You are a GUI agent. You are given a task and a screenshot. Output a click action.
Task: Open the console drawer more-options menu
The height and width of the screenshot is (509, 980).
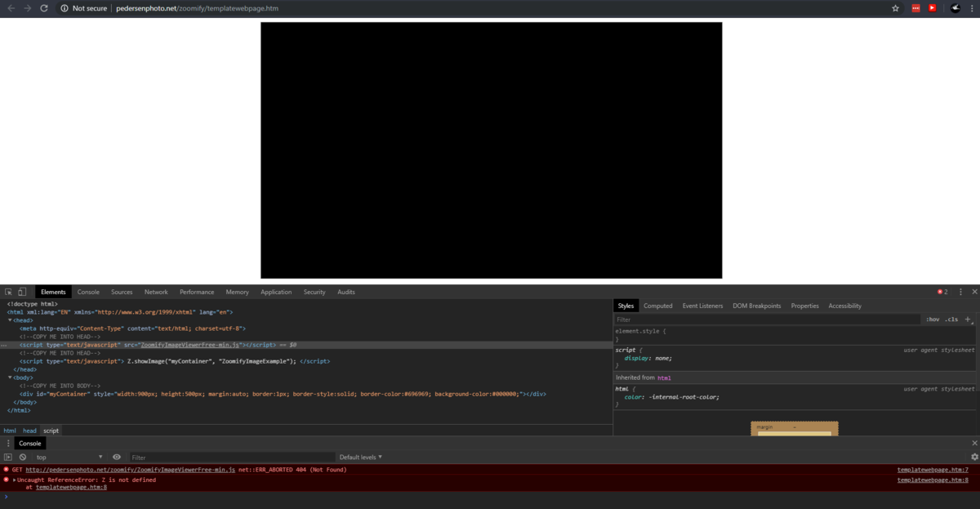tap(8, 444)
